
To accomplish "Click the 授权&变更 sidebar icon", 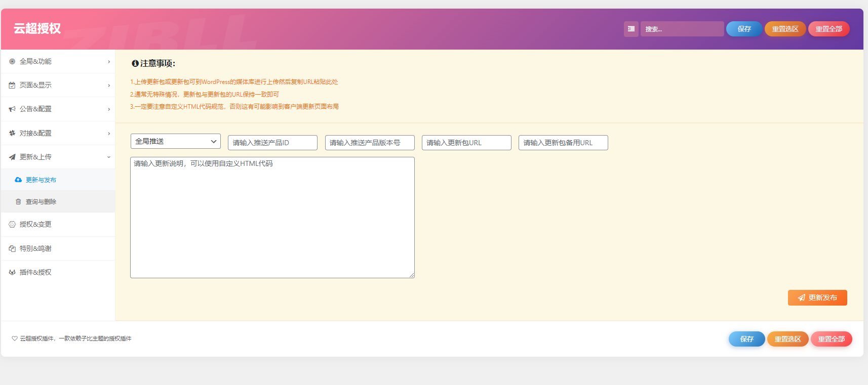I will point(12,224).
